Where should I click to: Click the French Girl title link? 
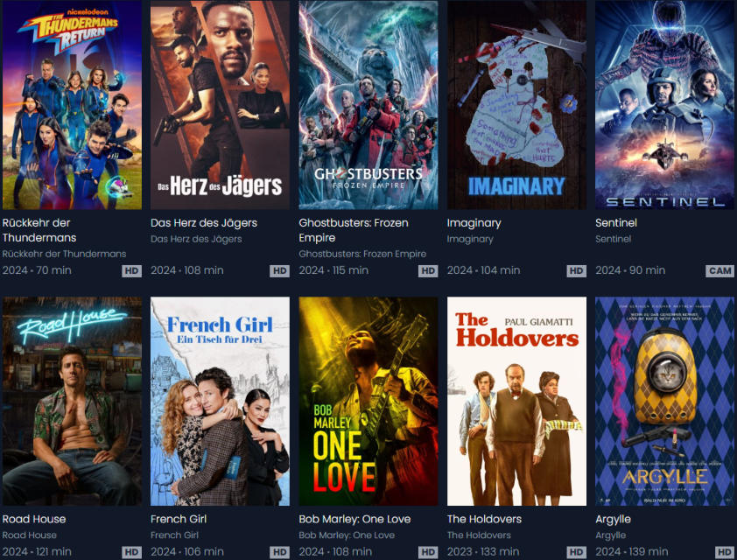point(179,519)
